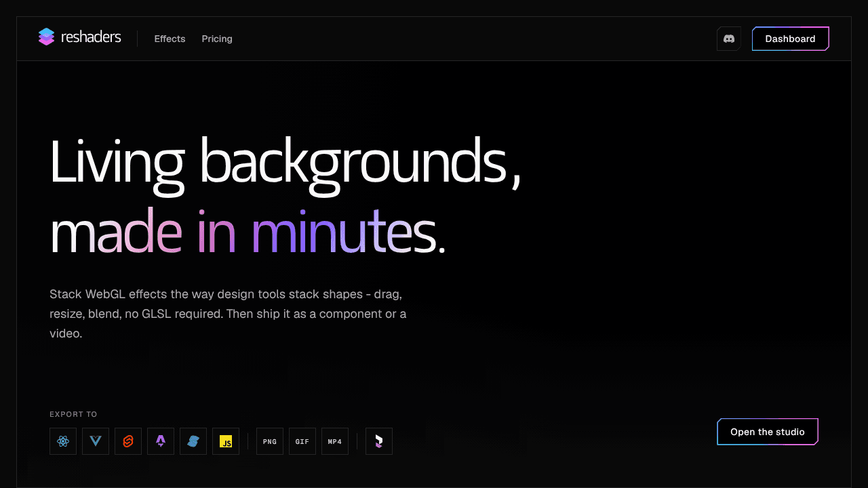Select the Framer export icon
The width and height of the screenshot is (868, 488).
pos(379,441)
